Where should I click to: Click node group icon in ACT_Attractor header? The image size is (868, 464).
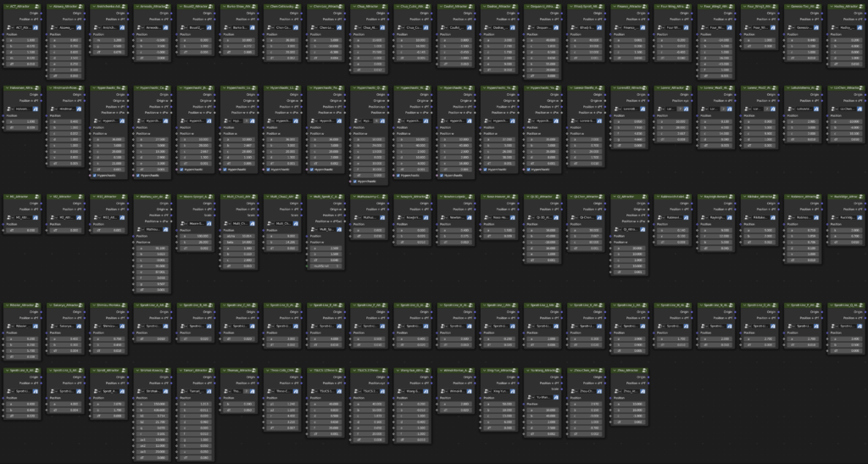point(37,7)
